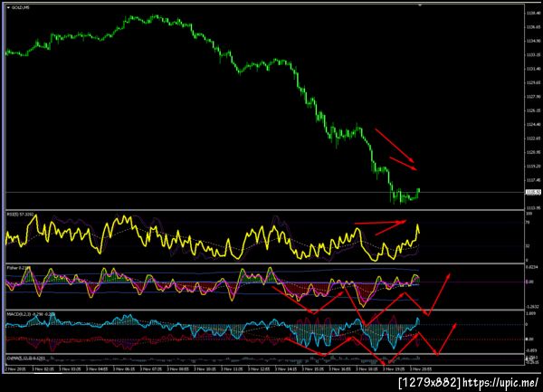Select the OsMA indicator label
543x392 pixels.
coord(25,358)
